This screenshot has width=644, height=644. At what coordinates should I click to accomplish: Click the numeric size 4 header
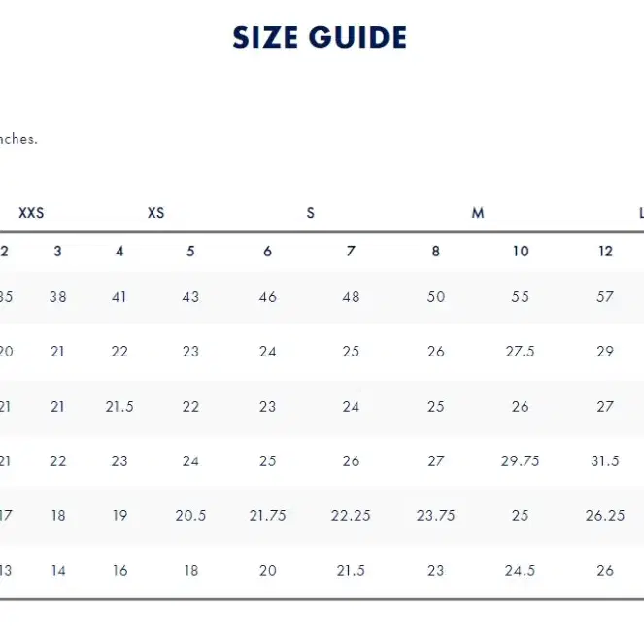click(119, 251)
